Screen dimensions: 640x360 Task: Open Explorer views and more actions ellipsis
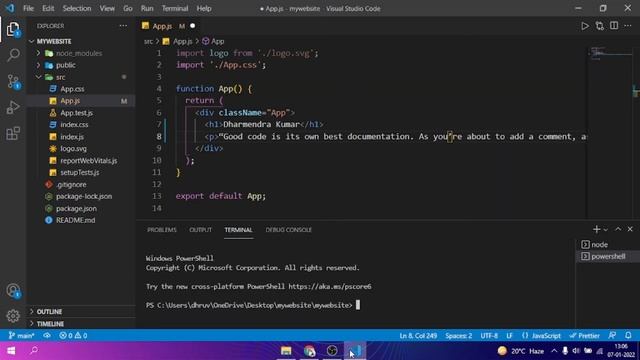pos(123,26)
